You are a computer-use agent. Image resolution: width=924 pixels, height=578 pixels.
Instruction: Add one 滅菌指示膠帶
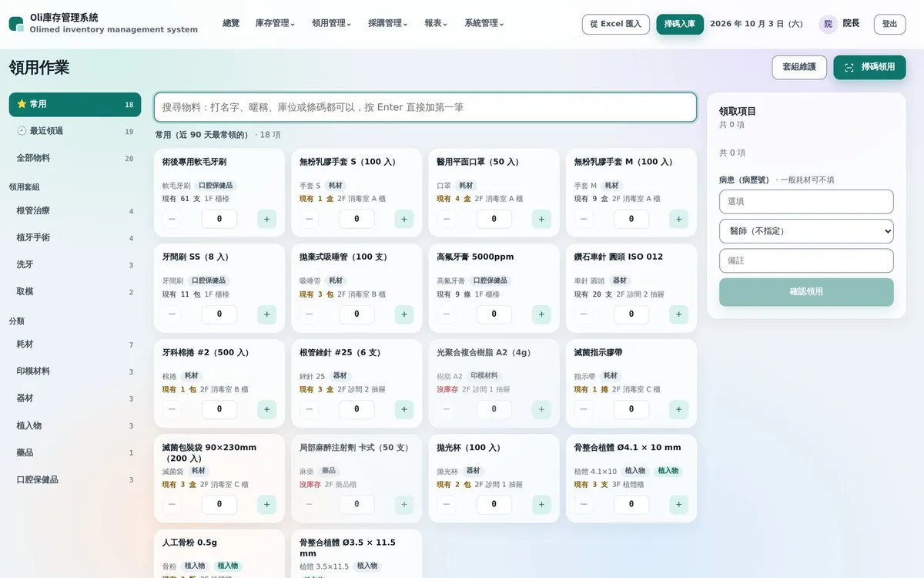click(x=678, y=409)
